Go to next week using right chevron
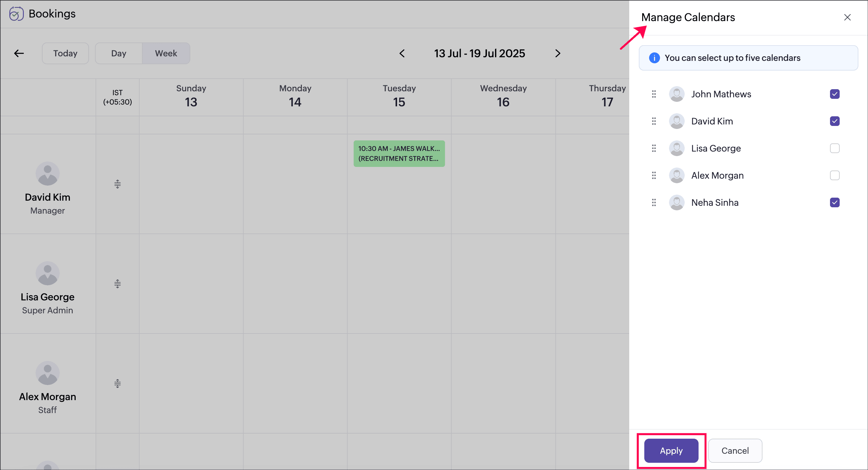Image resolution: width=868 pixels, height=470 pixels. click(558, 53)
